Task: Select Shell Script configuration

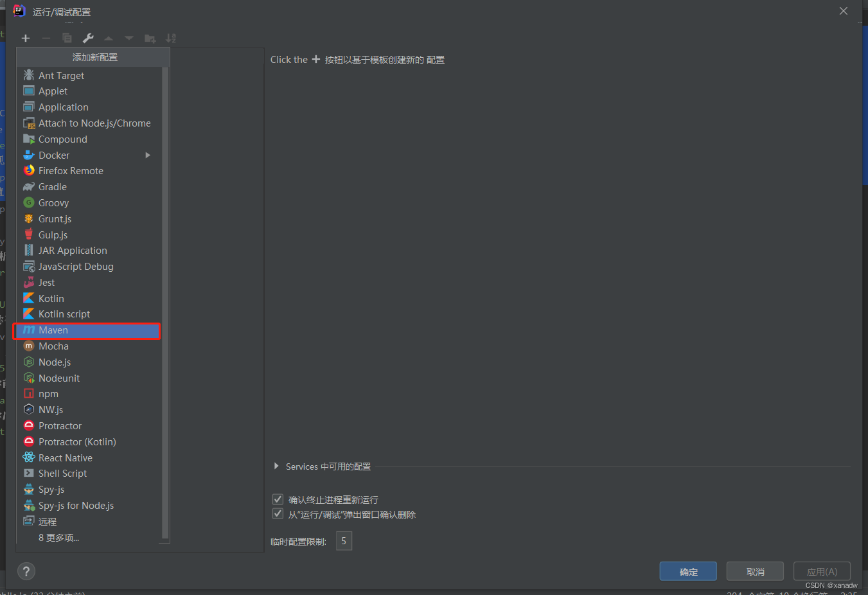Action: pos(90,473)
